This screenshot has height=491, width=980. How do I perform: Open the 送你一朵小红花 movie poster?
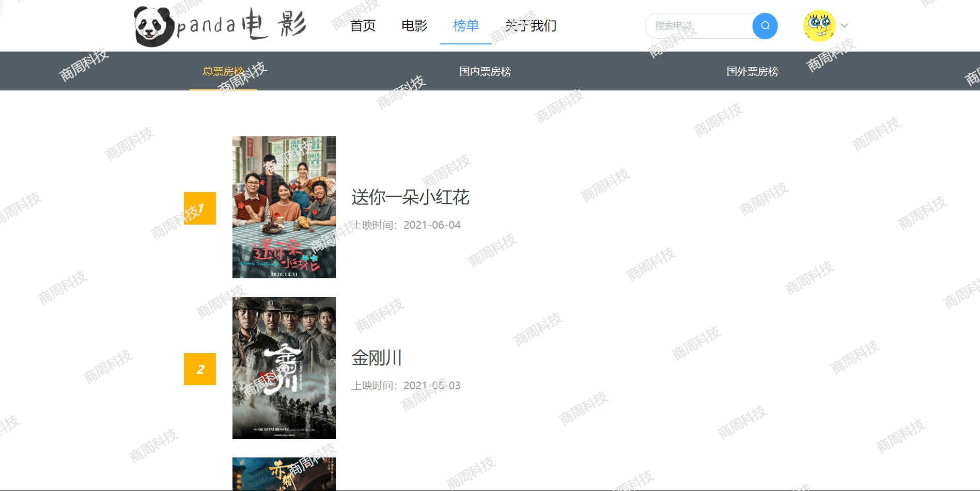coord(284,207)
